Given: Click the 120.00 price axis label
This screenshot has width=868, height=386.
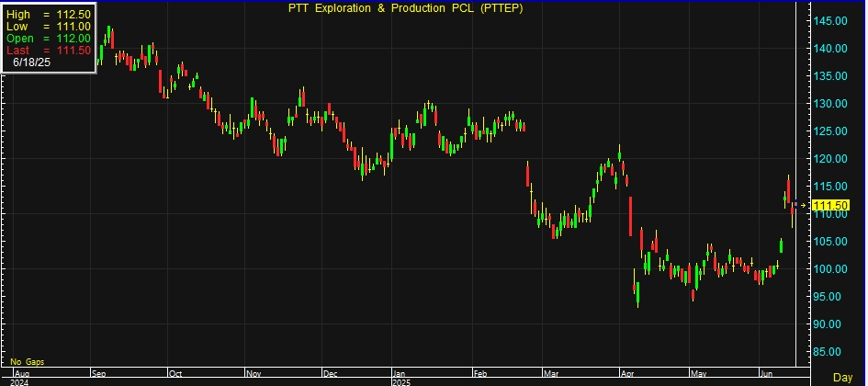Looking at the screenshot, I should tap(830, 159).
